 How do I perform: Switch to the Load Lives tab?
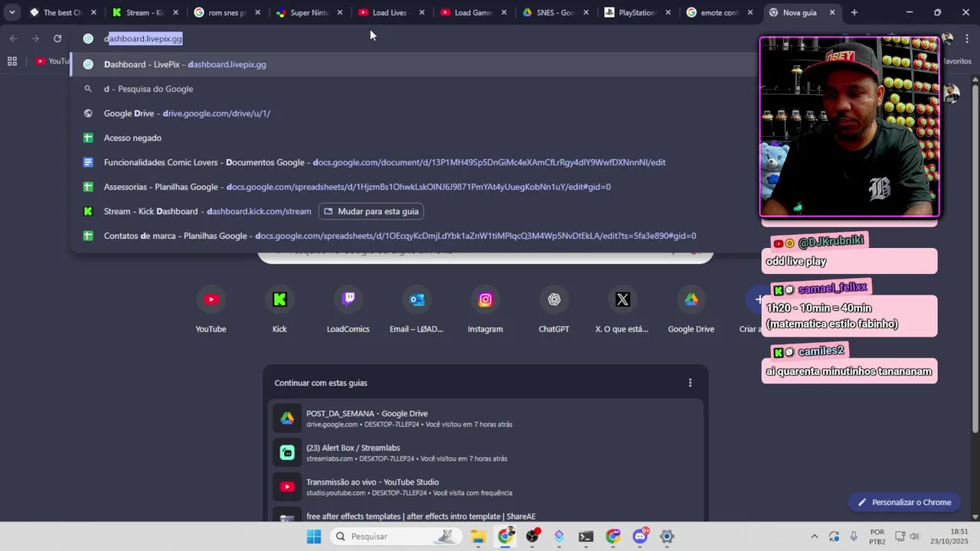point(391,12)
